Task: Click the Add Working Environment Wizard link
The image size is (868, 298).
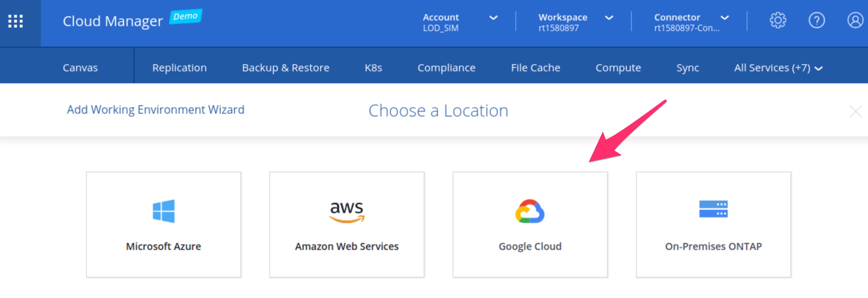Action: tap(155, 110)
